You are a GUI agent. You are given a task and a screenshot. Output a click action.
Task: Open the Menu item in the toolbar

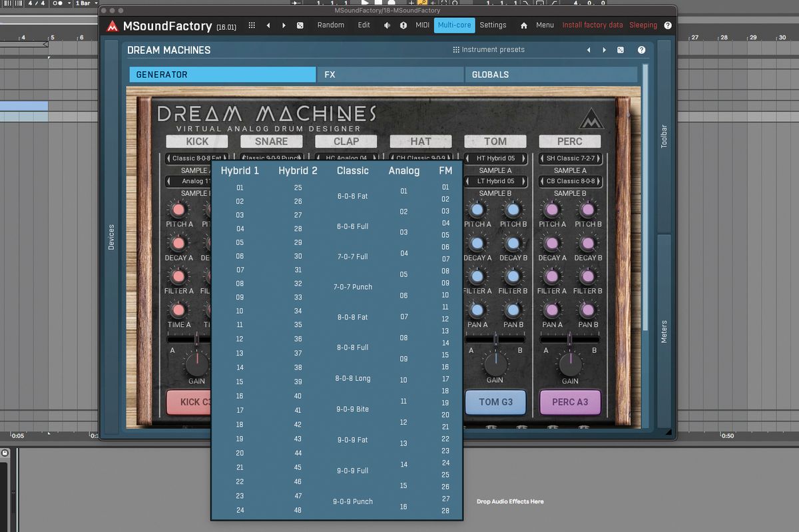pos(545,25)
